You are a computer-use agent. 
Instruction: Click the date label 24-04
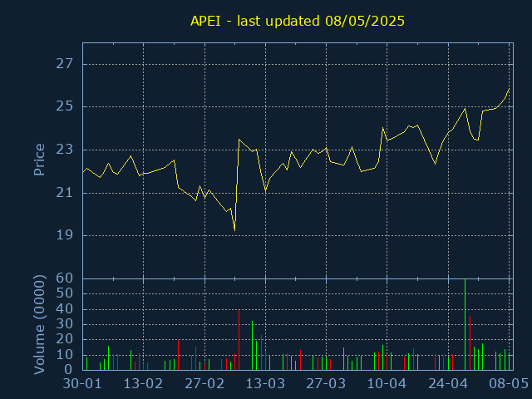click(x=448, y=384)
